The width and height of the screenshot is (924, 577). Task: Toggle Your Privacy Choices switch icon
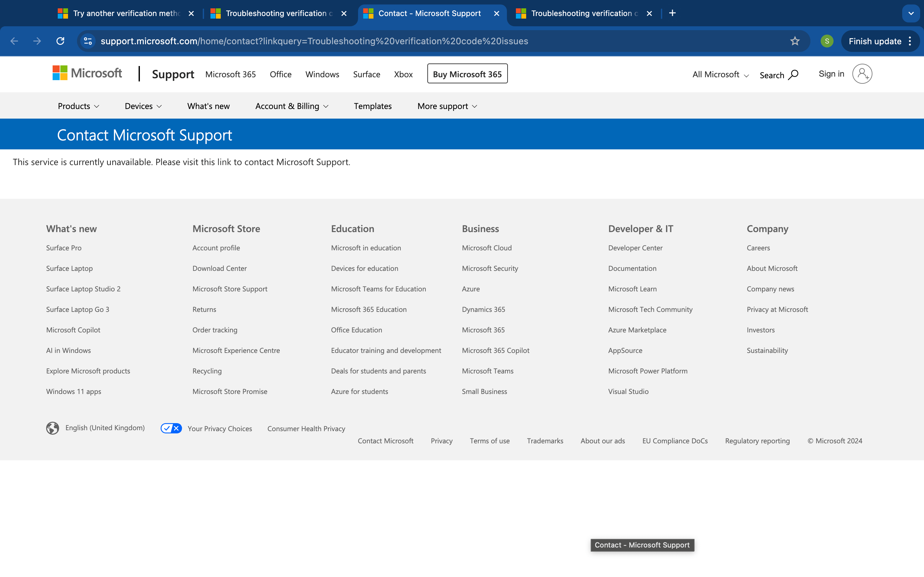tap(171, 428)
